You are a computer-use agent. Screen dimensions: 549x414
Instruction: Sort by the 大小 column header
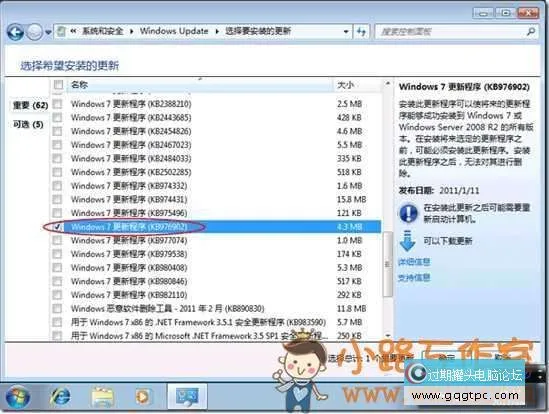[356, 85]
